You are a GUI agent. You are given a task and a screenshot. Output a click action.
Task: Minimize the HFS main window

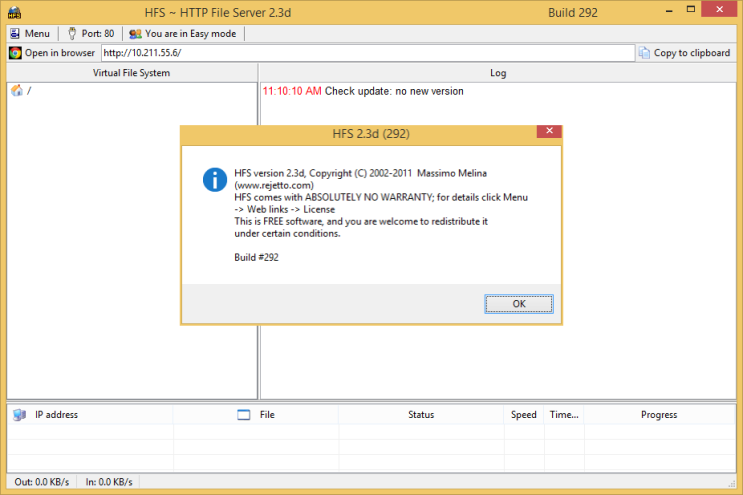coord(669,10)
